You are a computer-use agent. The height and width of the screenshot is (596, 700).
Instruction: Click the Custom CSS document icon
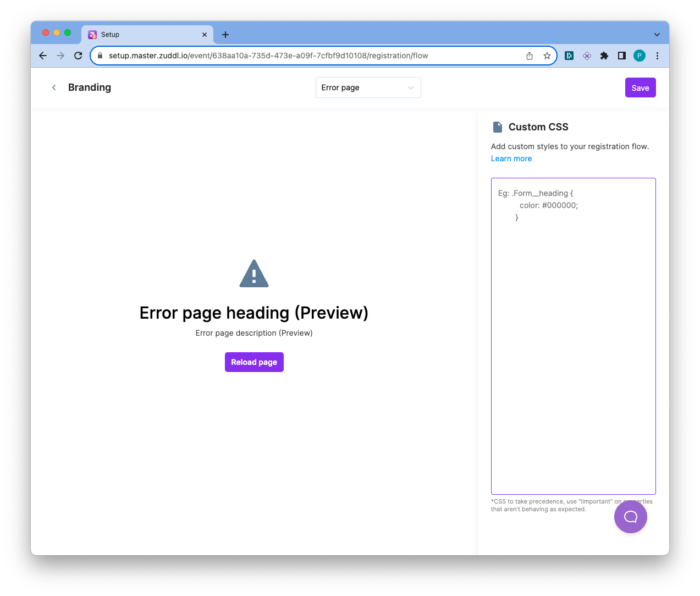[x=497, y=127]
